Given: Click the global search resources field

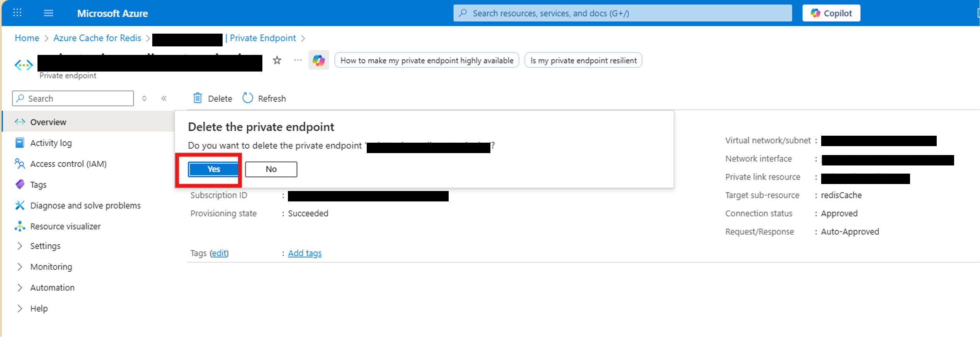Looking at the screenshot, I should (x=622, y=13).
